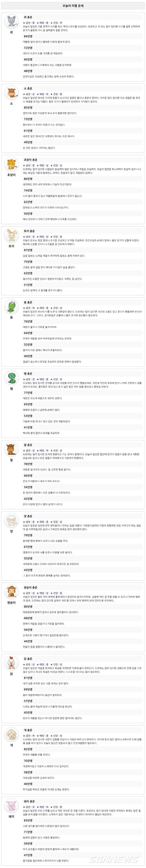Select the tiger (호랑이) zodiac icon
Screen dimensions: 146x868
coord(11,164)
